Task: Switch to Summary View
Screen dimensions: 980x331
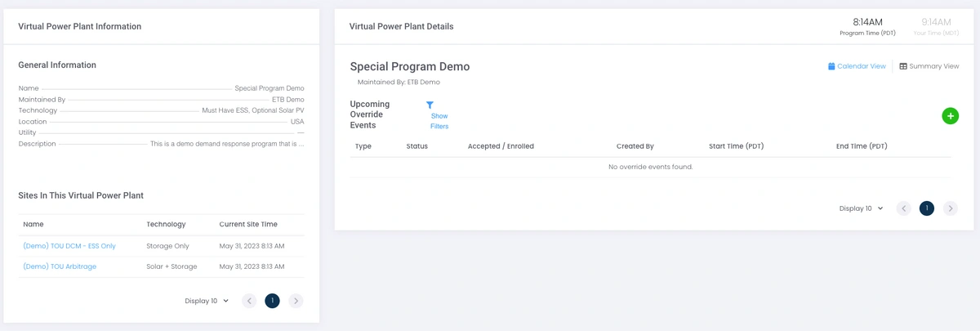Action: (934, 66)
